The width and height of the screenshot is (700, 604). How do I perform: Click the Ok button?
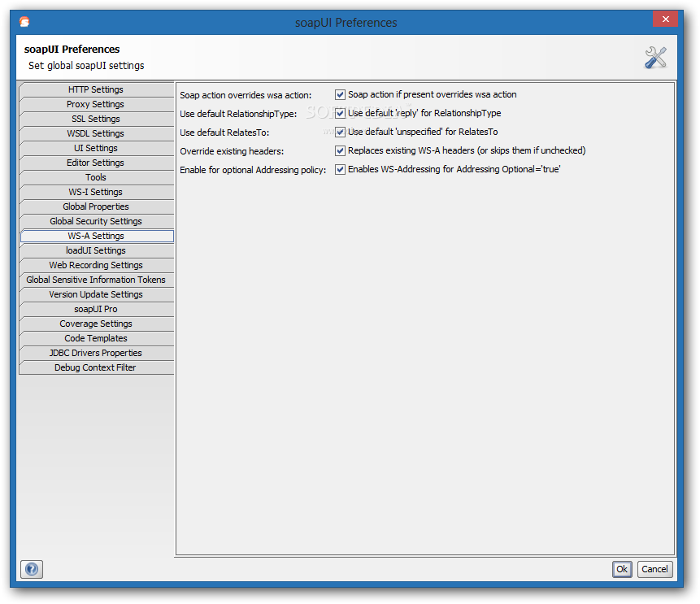tap(622, 569)
